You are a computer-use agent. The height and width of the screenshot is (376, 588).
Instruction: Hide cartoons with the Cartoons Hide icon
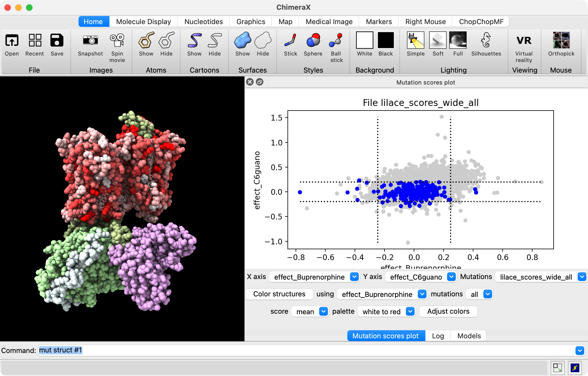coord(215,41)
